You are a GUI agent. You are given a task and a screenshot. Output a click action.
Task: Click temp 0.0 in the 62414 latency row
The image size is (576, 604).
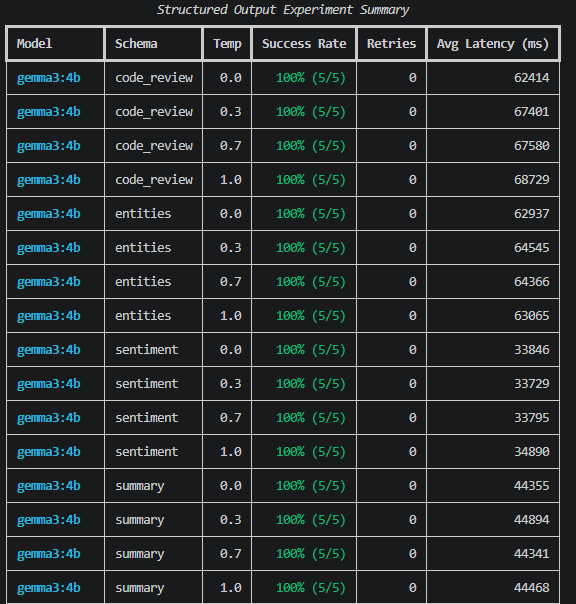click(x=230, y=78)
